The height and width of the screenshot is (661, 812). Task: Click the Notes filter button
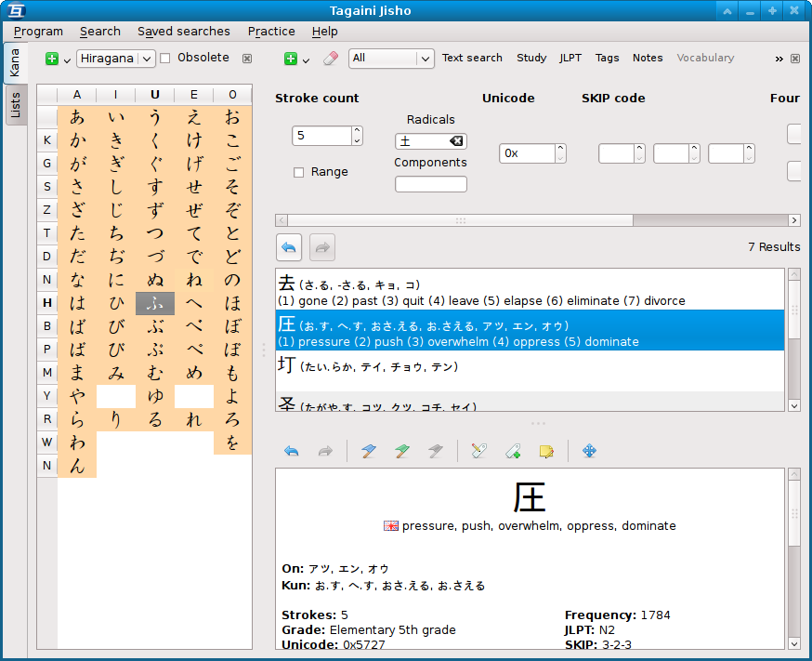tap(648, 58)
